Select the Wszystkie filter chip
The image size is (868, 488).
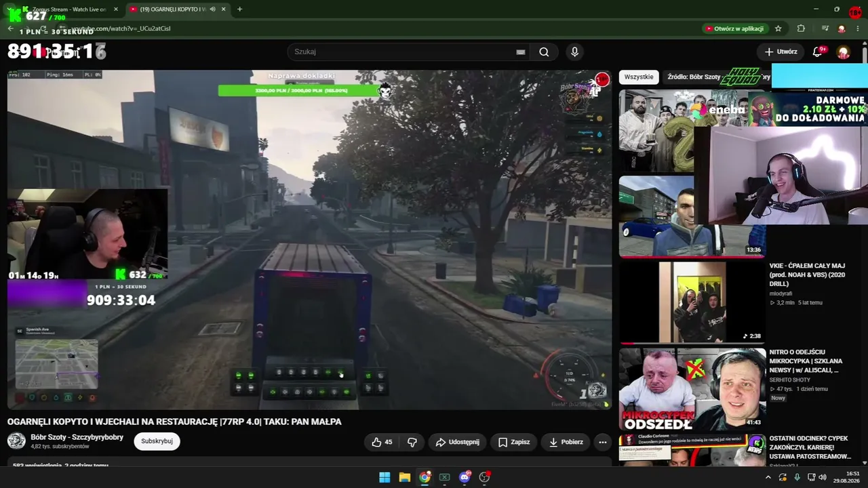639,77
